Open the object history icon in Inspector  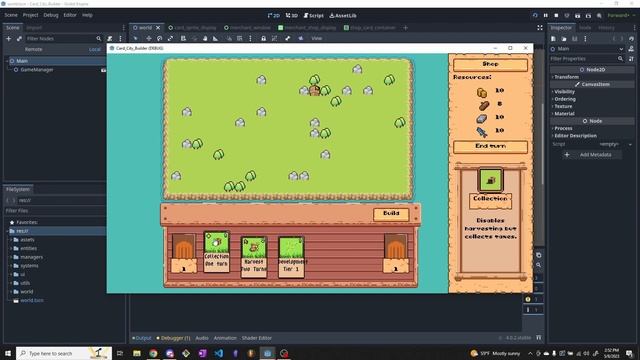pyautogui.click(x=631, y=39)
